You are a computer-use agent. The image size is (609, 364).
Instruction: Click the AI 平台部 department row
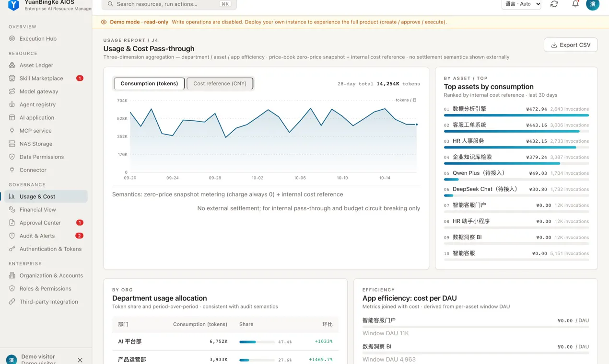point(225,341)
